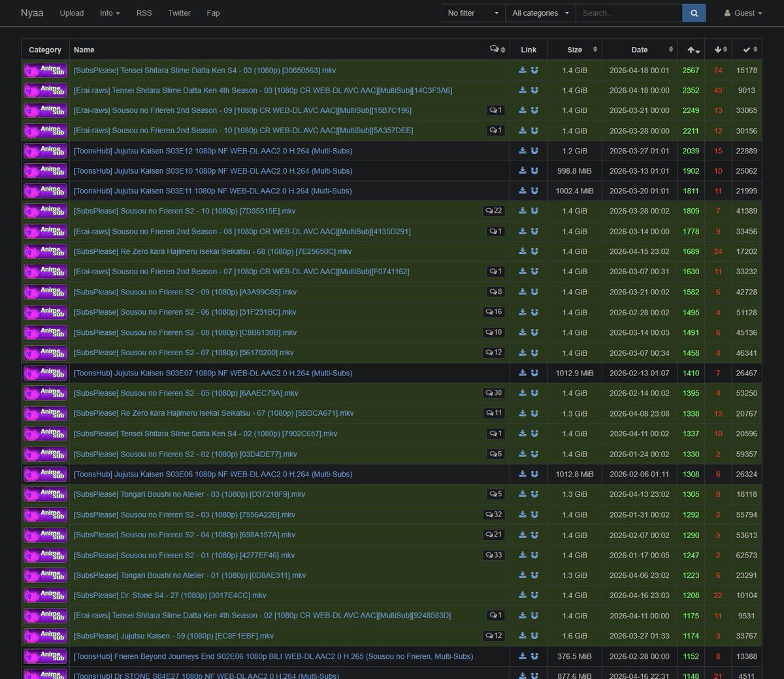This screenshot has width=784, height=679.
Task: Open magnet link for Re Zero episode 67
Action: pyautogui.click(x=534, y=413)
